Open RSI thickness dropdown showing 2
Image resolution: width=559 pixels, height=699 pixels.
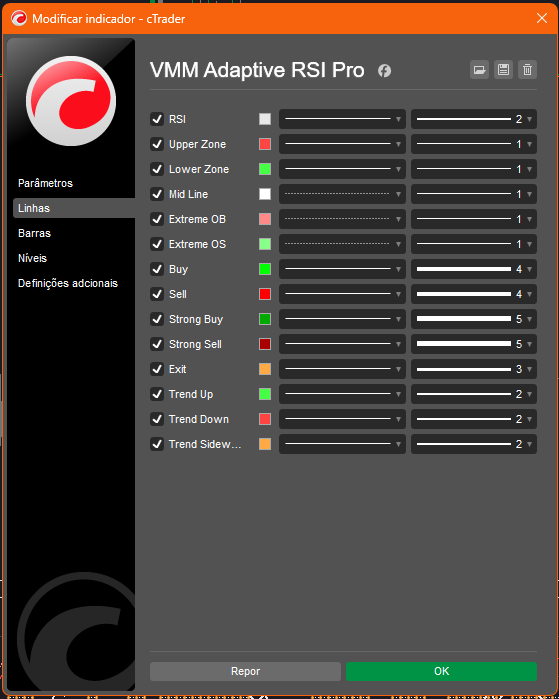coord(474,119)
